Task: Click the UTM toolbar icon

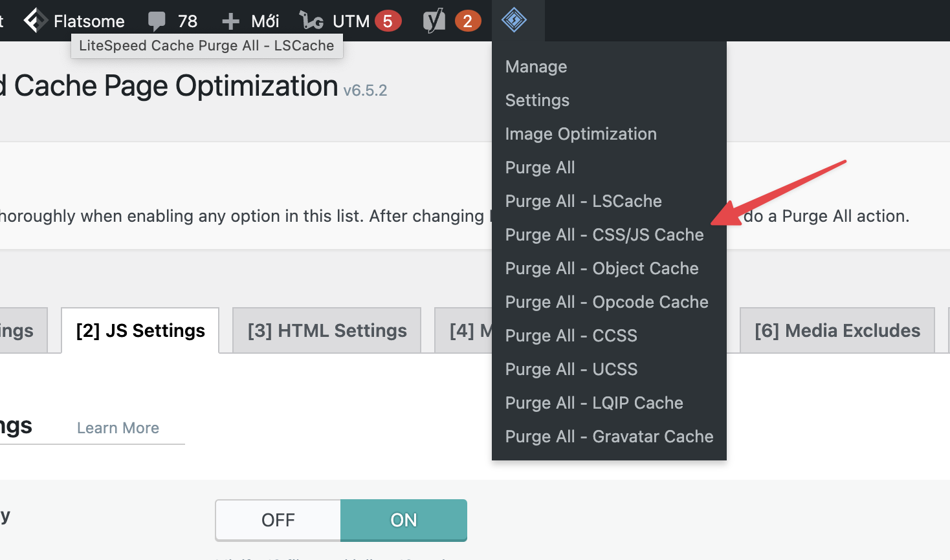Action: coord(311,21)
